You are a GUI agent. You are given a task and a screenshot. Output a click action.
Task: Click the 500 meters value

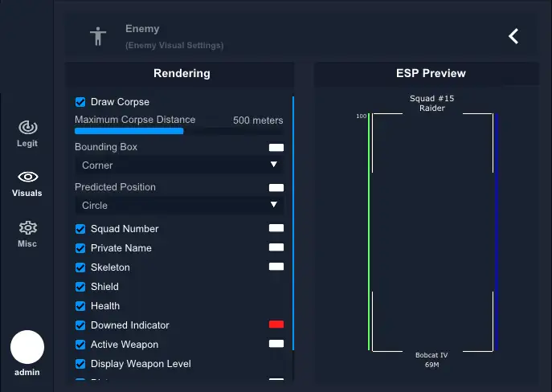pos(258,120)
